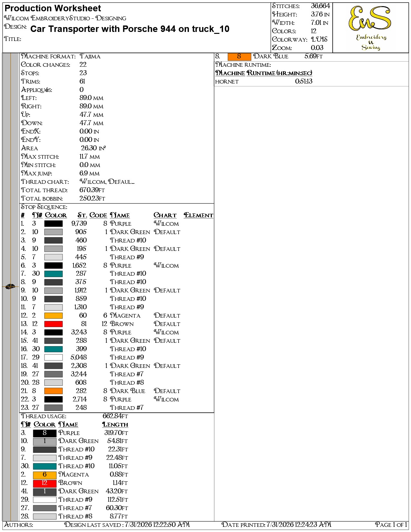
Task: Click the Thread #7 length 60.30ft
Action: tap(117, 508)
